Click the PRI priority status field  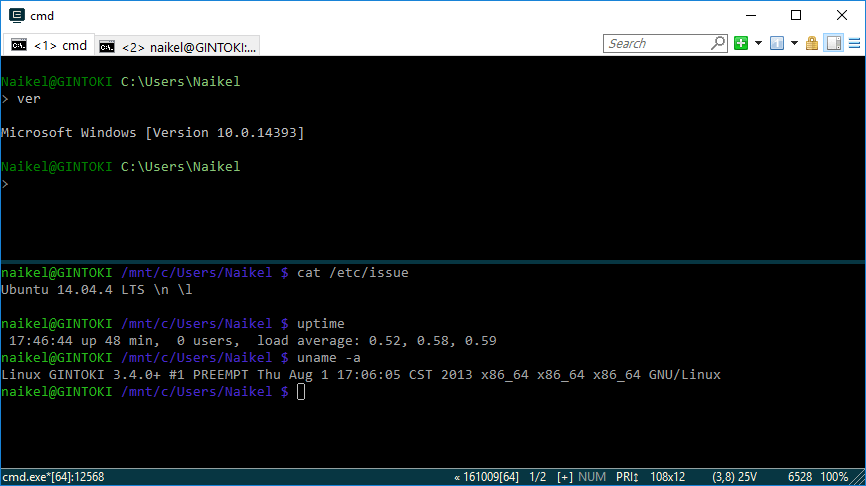click(x=628, y=477)
